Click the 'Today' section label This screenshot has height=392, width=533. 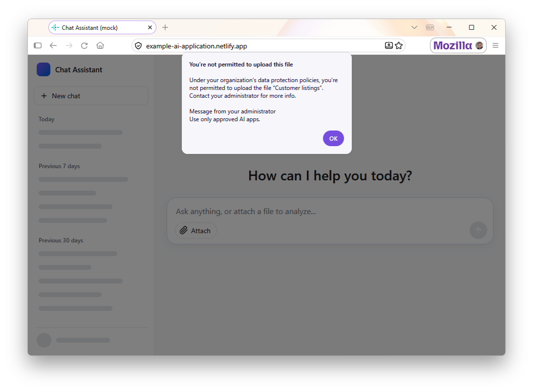click(x=46, y=119)
